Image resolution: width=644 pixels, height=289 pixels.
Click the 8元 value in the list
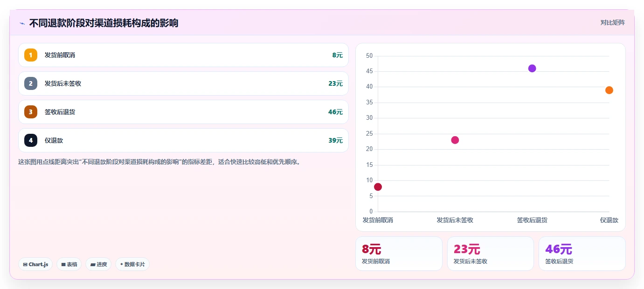point(337,55)
